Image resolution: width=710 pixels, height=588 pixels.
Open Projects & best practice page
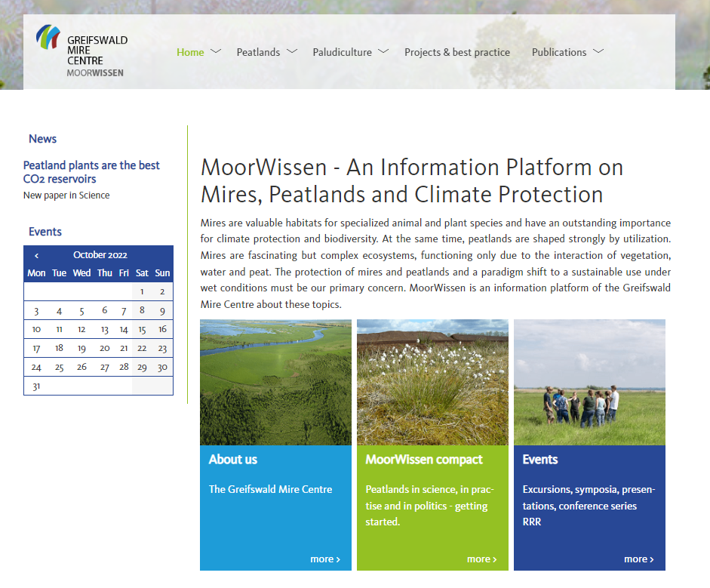pyautogui.click(x=456, y=52)
